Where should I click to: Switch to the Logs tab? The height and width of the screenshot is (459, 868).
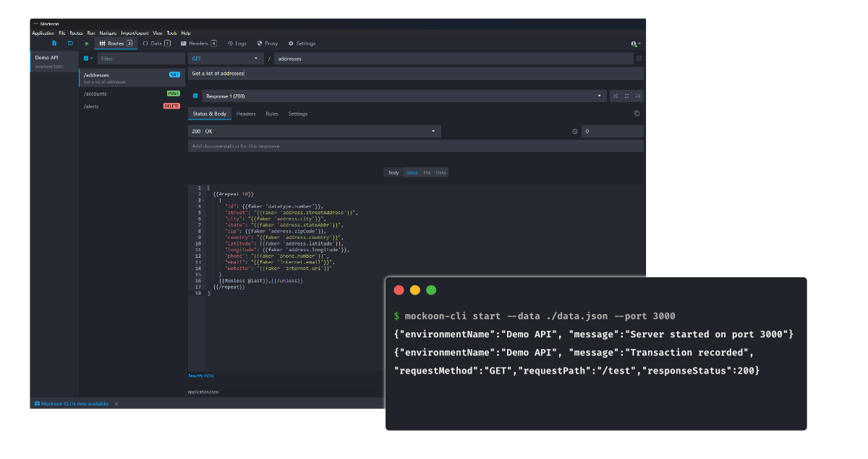pos(237,43)
